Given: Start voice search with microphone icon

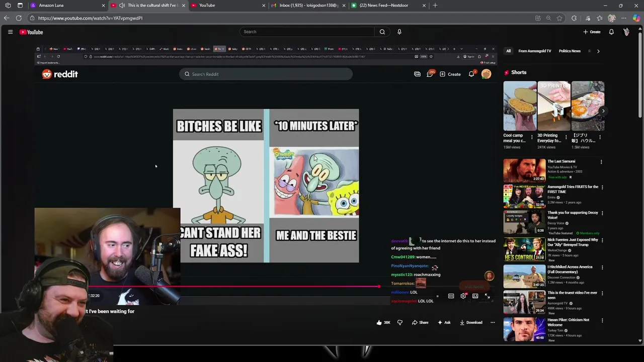Looking at the screenshot, I should [x=399, y=32].
